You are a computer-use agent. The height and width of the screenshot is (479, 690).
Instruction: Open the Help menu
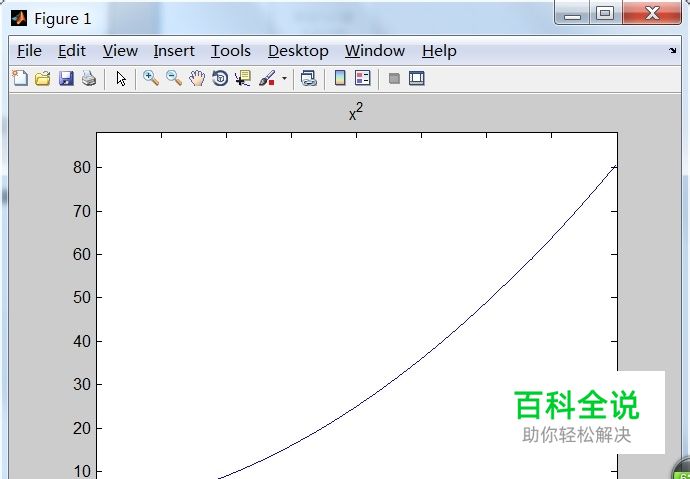(439, 51)
